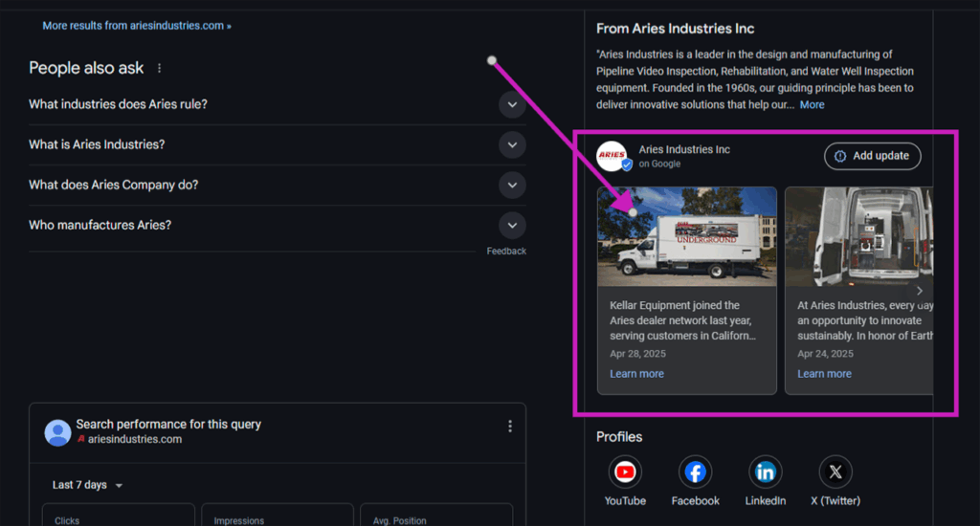Screen dimensions: 980x526
Task: Open Search performance card options menu
Action: point(510,426)
